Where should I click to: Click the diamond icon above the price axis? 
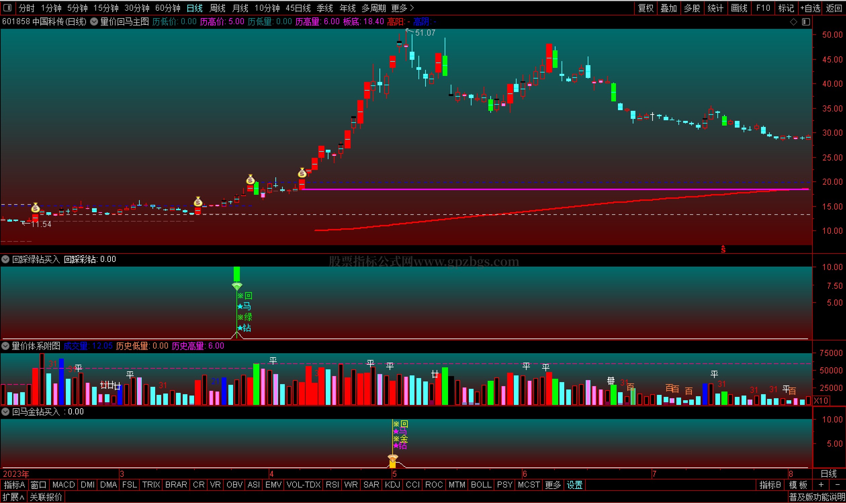coord(793,22)
